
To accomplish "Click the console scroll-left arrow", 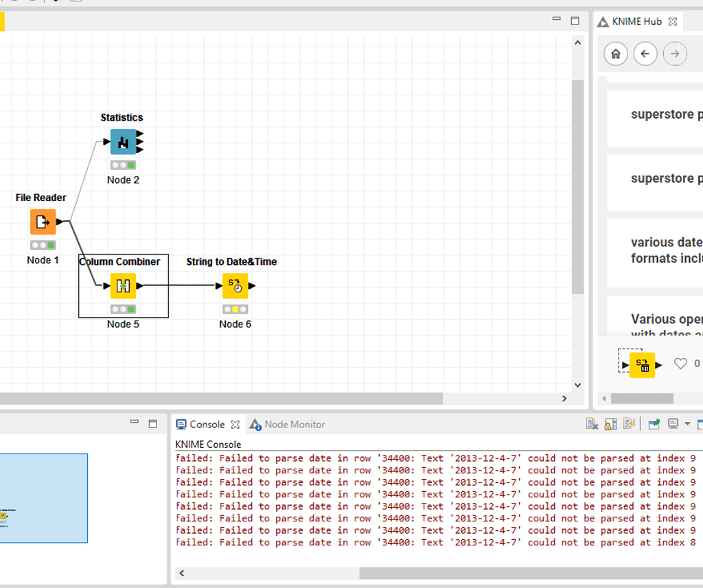I will [x=181, y=573].
